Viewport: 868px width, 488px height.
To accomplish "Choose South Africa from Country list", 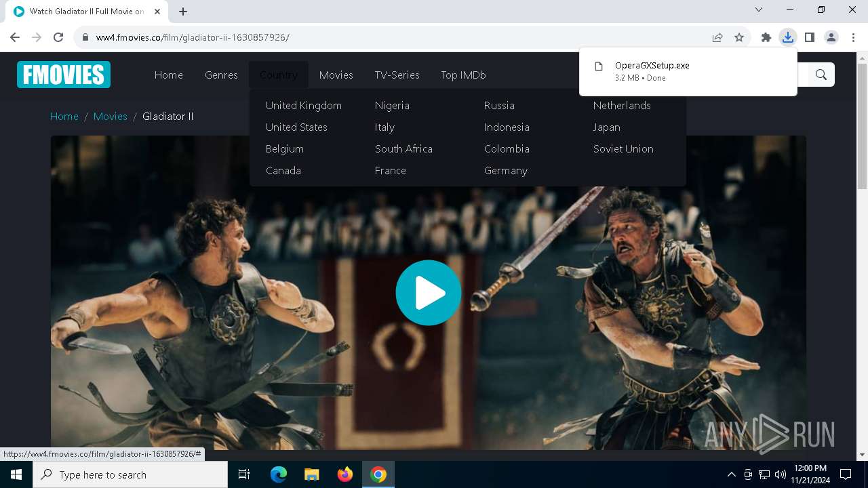I will point(403,148).
